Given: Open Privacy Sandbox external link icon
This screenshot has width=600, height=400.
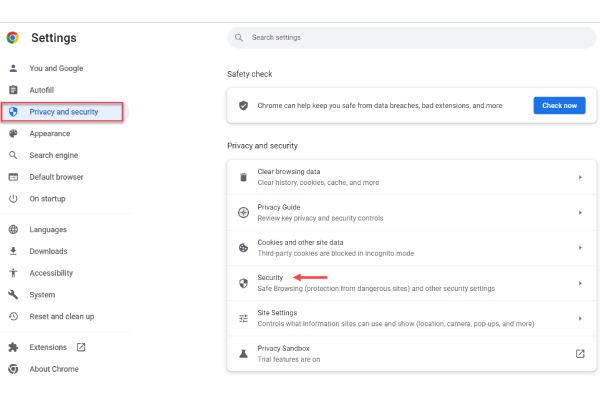Looking at the screenshot, I should click(x=580, y=353).
